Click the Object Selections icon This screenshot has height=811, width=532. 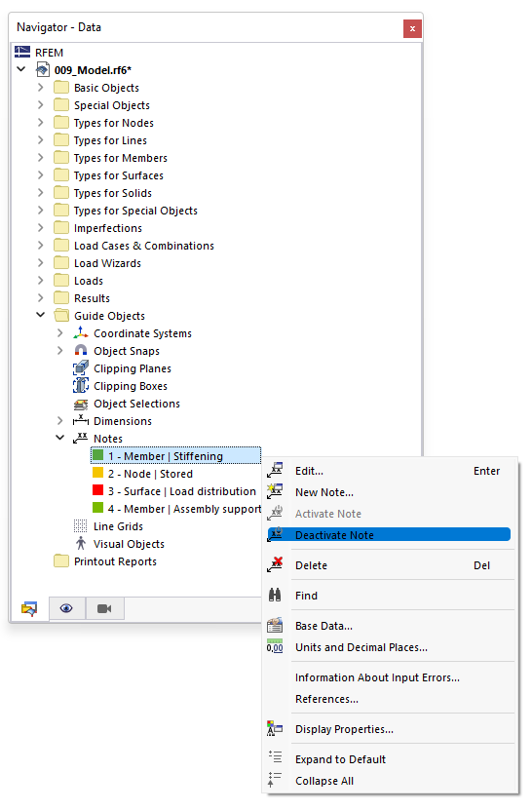[x=81, y=404]
